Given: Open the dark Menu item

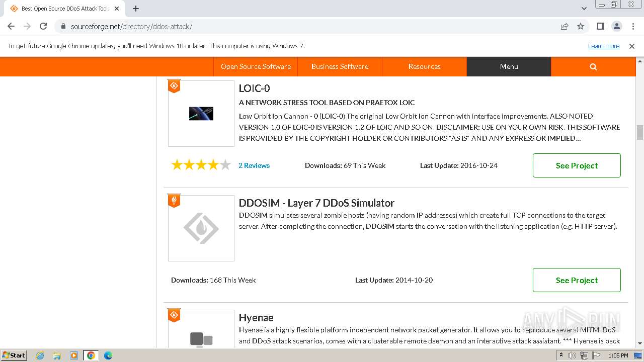Looking at the screenshot, I should click(509, 66).
